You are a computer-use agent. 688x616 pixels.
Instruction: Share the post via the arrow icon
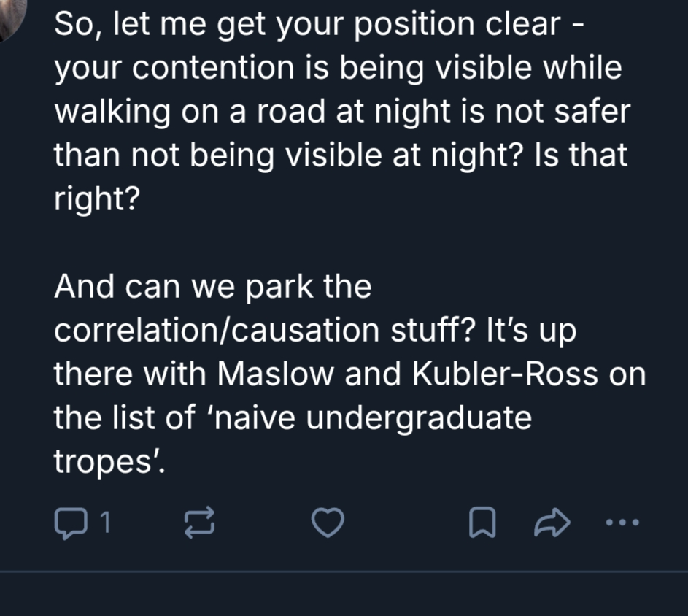552,522
